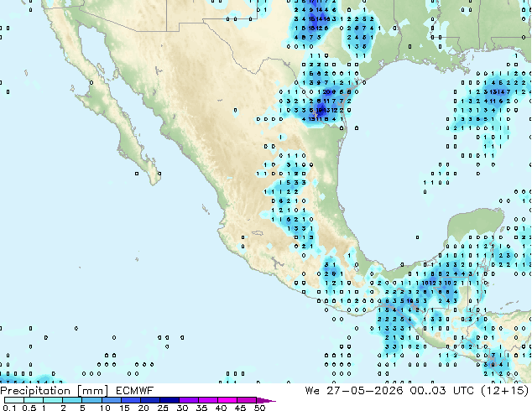Click the legend value "0.1"
532x411 pixels.
[10, 408]
